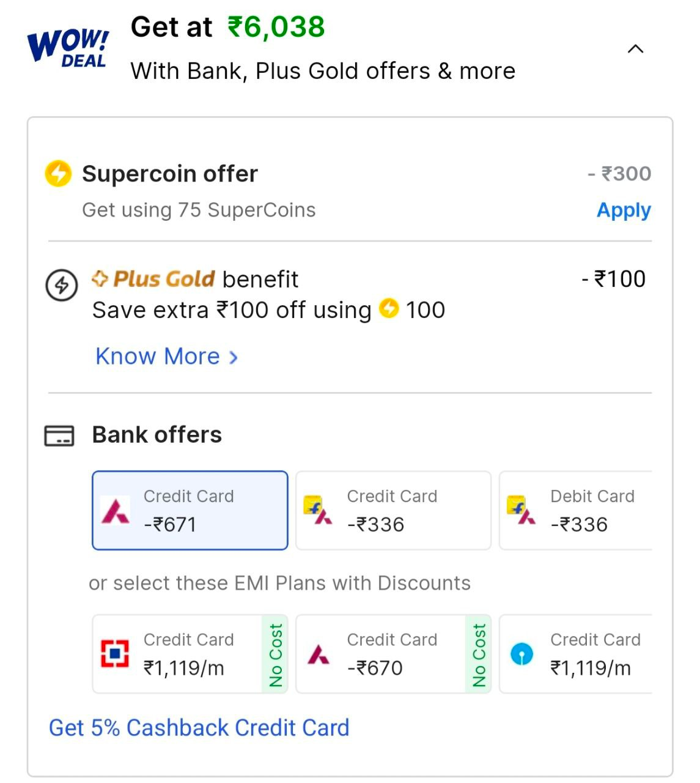Click the Plus Gold benefit bolt icon
The width and height of the screenshot is (700, 783).
tap(62, 285)
